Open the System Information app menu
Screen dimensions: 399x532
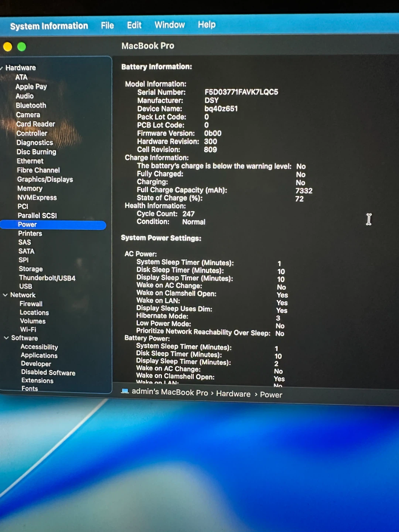pos(49,26)
